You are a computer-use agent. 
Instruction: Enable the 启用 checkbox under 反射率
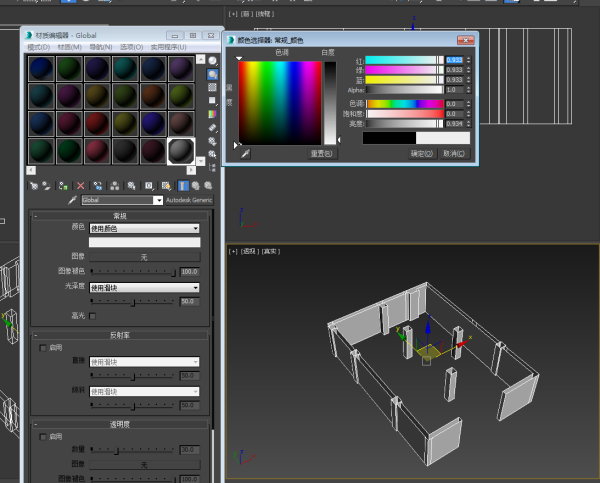[41, 349]
